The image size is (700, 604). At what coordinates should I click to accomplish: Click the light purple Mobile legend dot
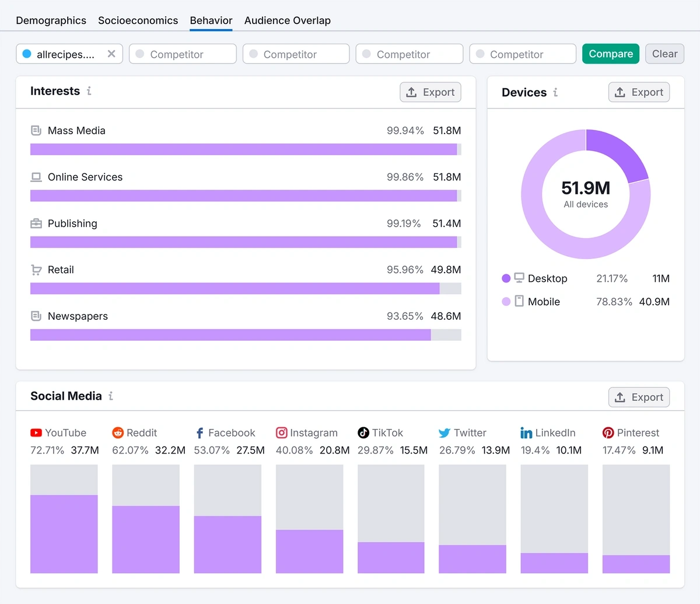(506, 302)
